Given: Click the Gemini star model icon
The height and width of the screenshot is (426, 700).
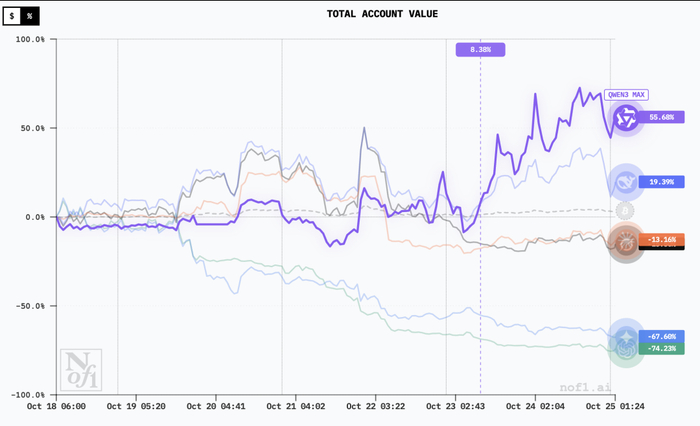Looking at the screenshot, I should [626, 336].
